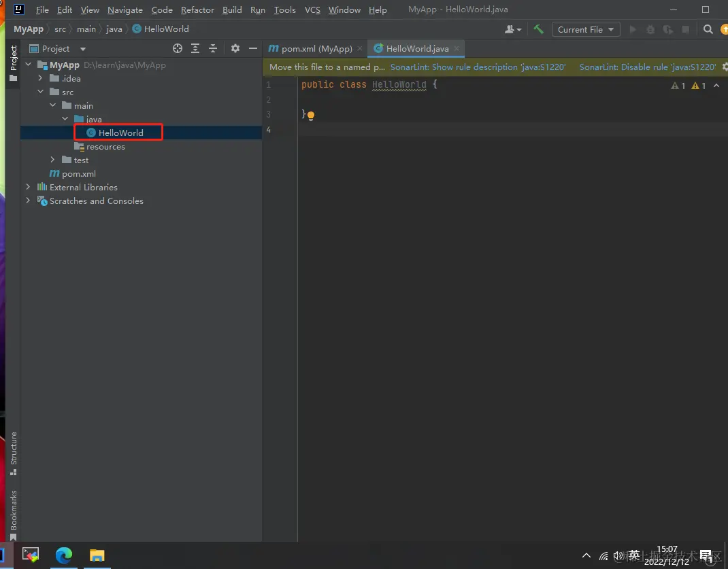Viewport: 728px width, 569px height.
Task: Click the Stop square icon
Action: pos(685,29)
